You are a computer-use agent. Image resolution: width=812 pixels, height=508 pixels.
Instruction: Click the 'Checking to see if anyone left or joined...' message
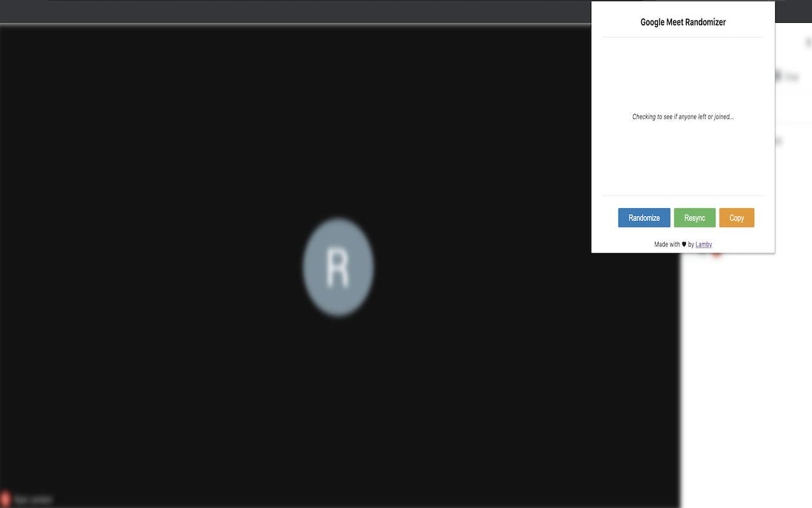[683, 117]
